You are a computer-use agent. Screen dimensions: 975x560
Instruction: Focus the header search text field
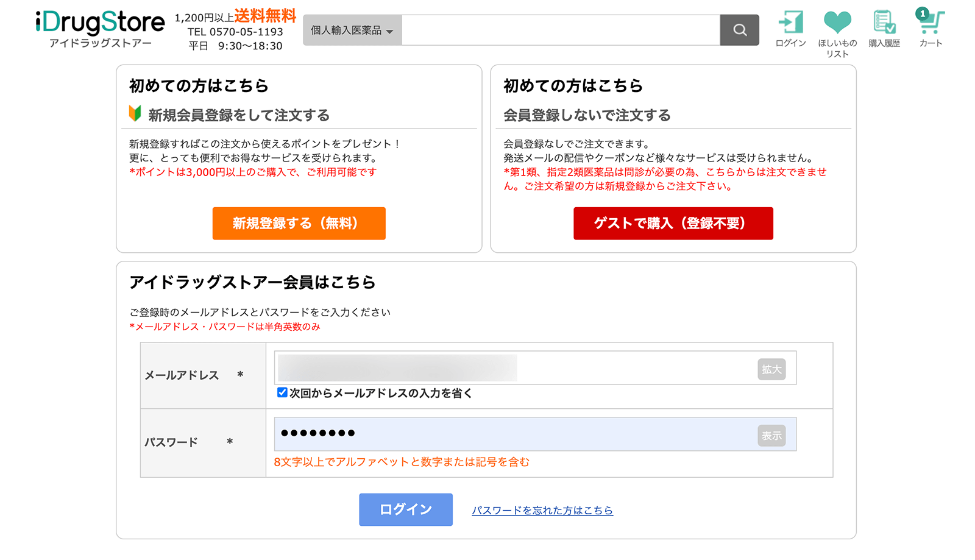(x=561, y=30)
